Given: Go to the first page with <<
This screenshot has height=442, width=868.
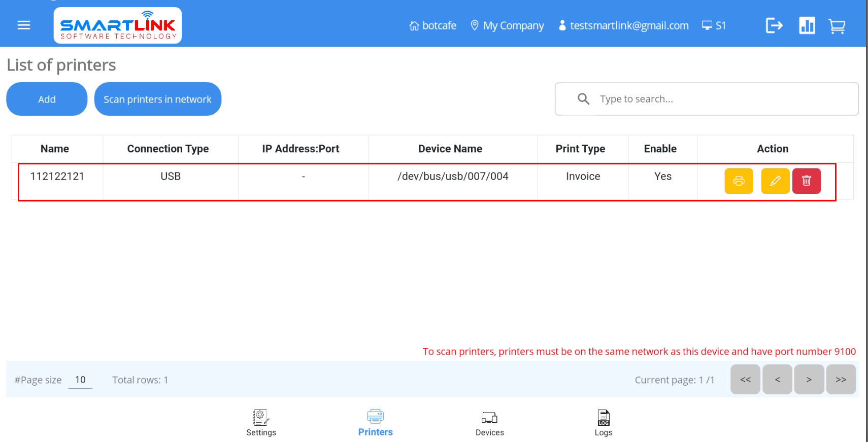Looking at the screenshot, I should pyautogui.click(x=745, y=380).
